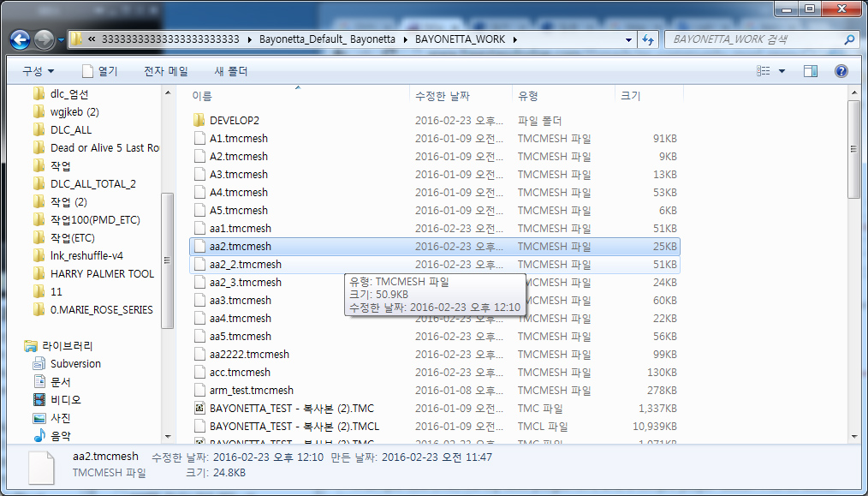Image resolution: width=868 pixels, height=496 pixels.
Task: Click the refresh button beside address bar
Action: pos(648,39)
